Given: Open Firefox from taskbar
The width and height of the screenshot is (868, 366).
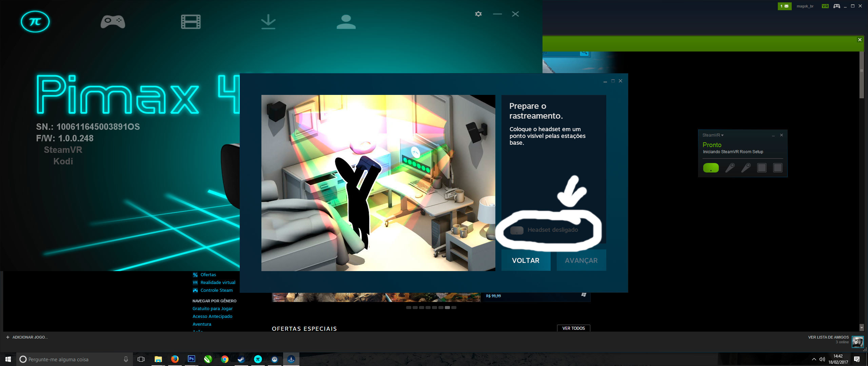Looking at the screenshot, I should 175,359.
